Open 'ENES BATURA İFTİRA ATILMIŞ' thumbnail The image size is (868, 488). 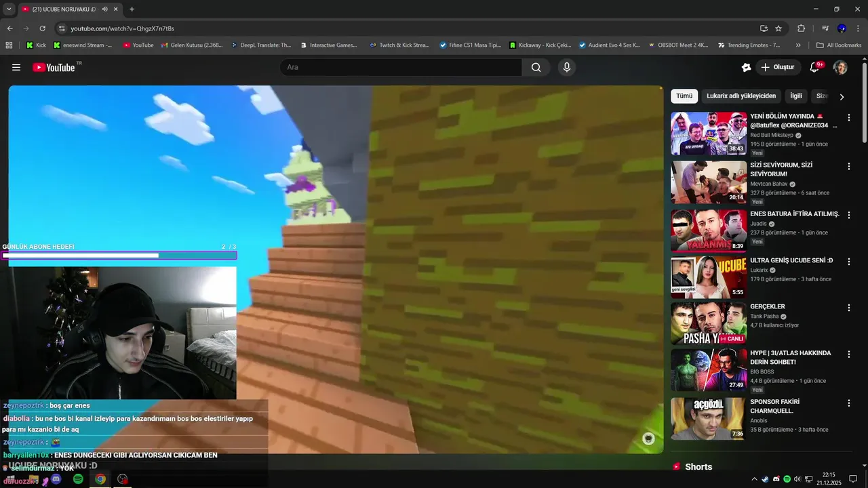[709, 231]
